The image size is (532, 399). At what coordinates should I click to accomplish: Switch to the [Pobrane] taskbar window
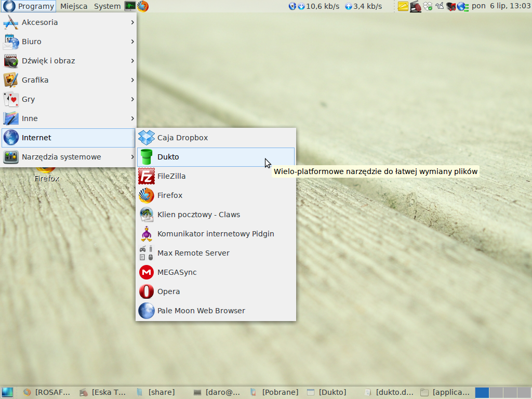(274, 392)
